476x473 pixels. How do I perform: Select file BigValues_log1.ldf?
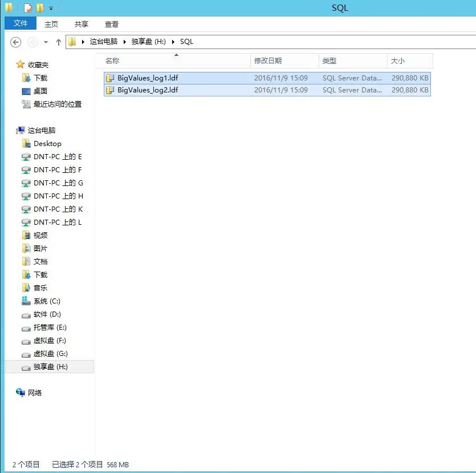[267, 78]
